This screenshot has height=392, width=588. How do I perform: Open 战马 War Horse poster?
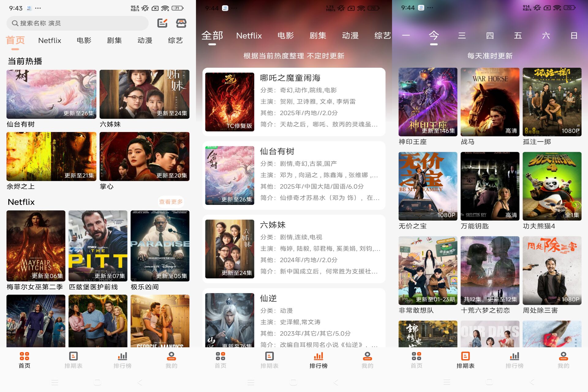coord(490,102)
